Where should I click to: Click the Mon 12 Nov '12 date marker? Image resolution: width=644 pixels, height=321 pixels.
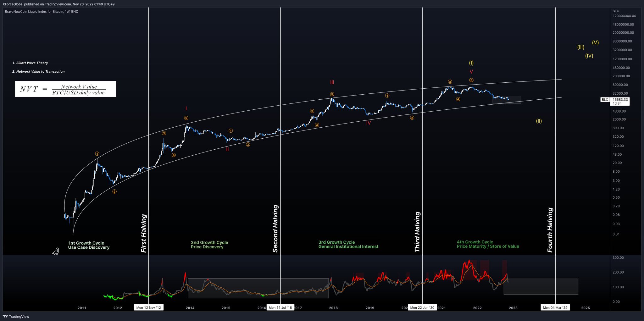click(148, 307)
